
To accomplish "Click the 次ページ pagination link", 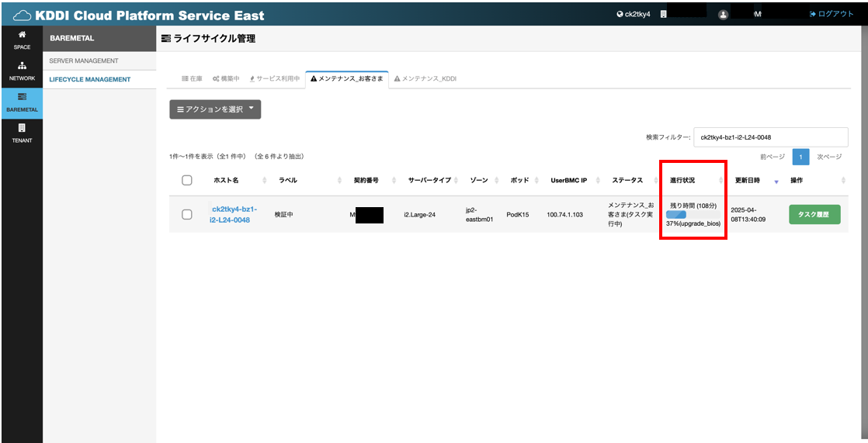I will (829, 157).
